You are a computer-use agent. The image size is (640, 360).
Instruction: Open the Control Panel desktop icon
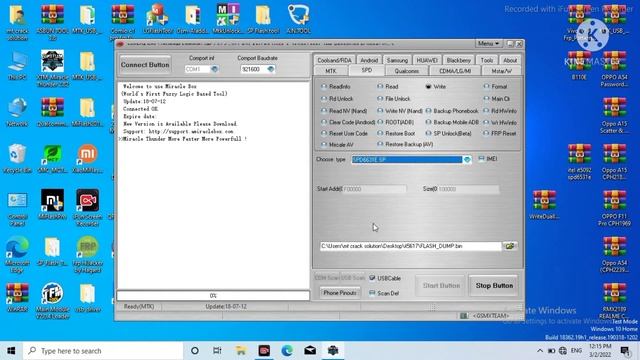pos(17,208)
